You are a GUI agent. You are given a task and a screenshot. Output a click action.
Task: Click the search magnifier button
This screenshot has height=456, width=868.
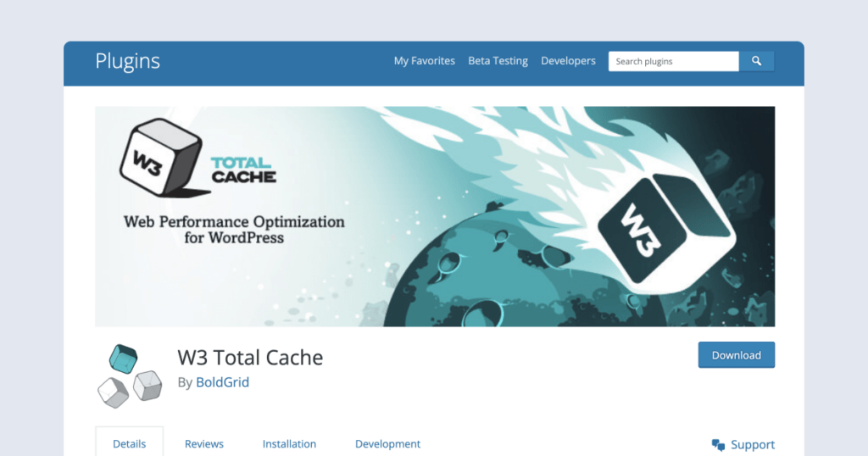tap(756, 61)
